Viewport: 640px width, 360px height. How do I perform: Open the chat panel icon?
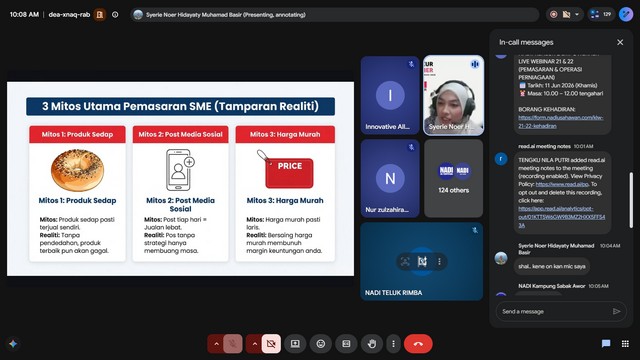(606, 344)
